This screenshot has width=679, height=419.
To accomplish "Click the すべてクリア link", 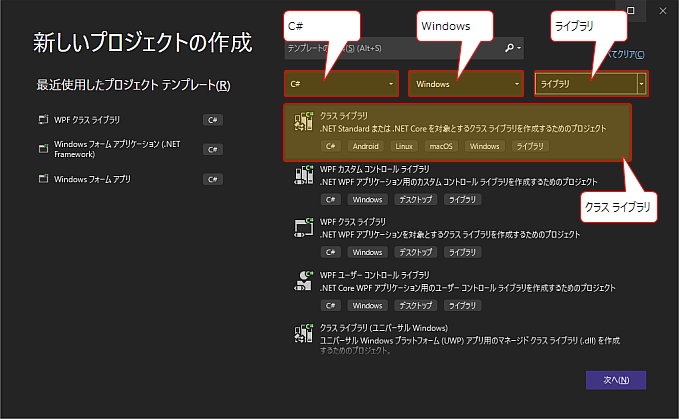I will pyautogui.click(x=626, y=54).
